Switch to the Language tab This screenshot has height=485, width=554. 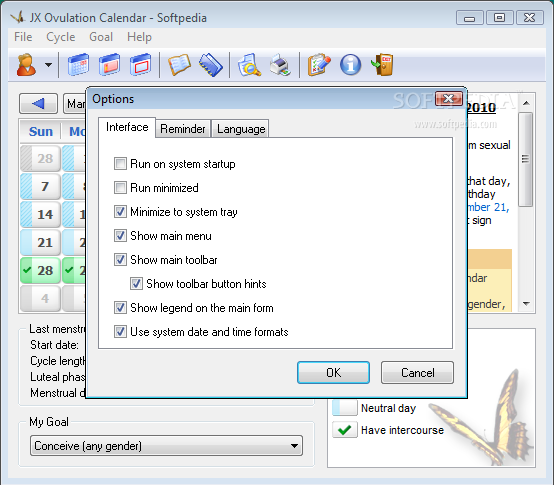(241, 129)
